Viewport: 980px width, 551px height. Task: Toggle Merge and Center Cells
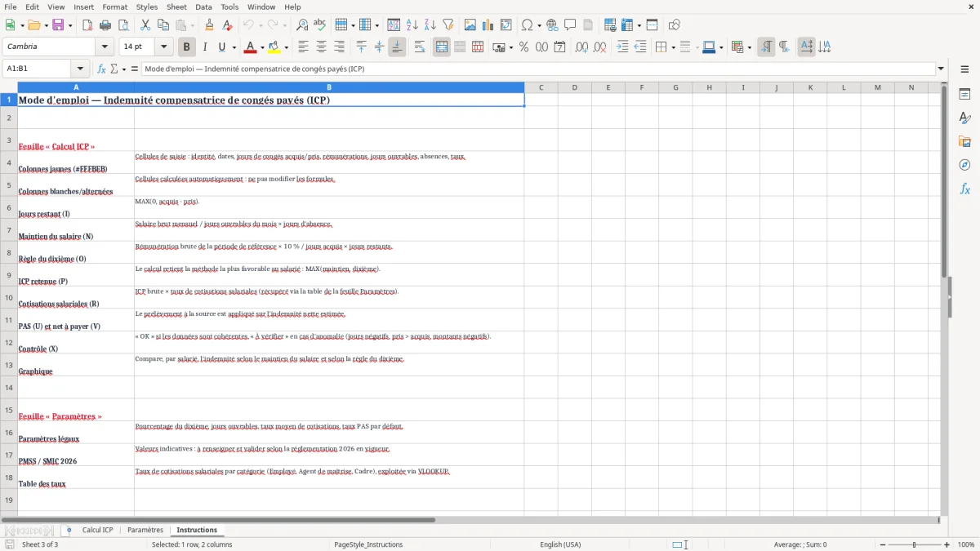click(442, 47)
